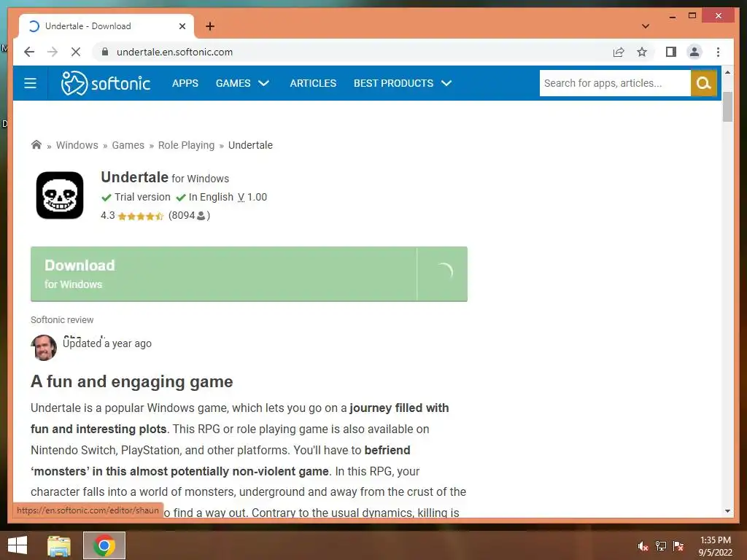Click the home breadcrumb icon
Viewport: 747px width, 560px height.
[x=36, y=145]
